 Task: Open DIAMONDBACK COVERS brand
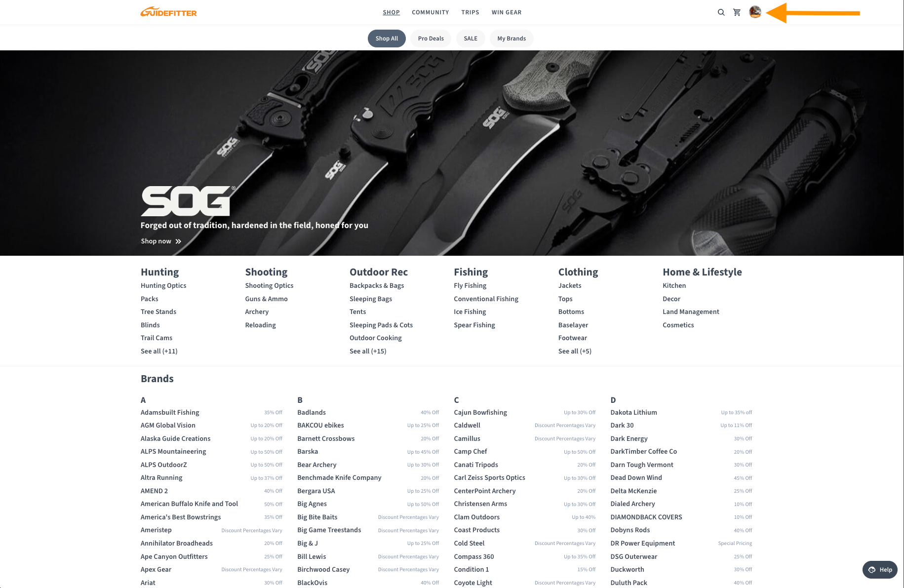coord(646,517)
